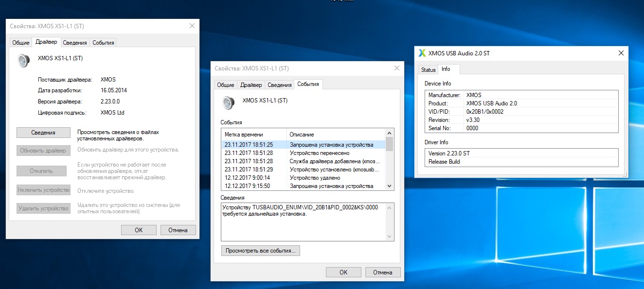Close the XMOS USB Audio 2.0 ST window
The width and height of the screenshot is (644, 289).
(621, 53)
